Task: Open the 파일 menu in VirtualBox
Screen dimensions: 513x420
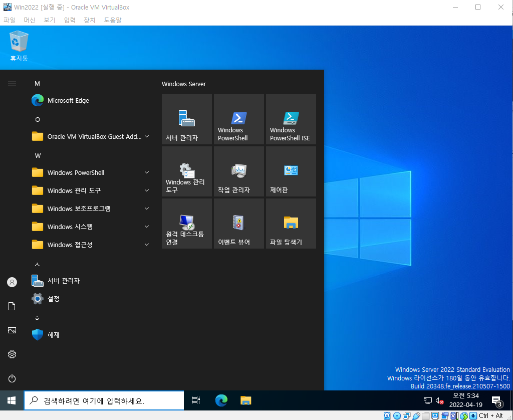Action: coord(10,20)
